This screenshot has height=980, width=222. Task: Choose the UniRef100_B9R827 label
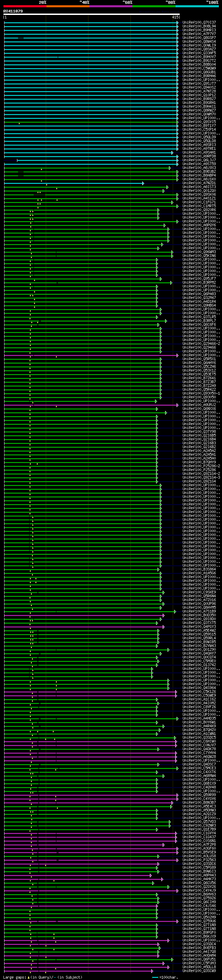tap(199, 99)
